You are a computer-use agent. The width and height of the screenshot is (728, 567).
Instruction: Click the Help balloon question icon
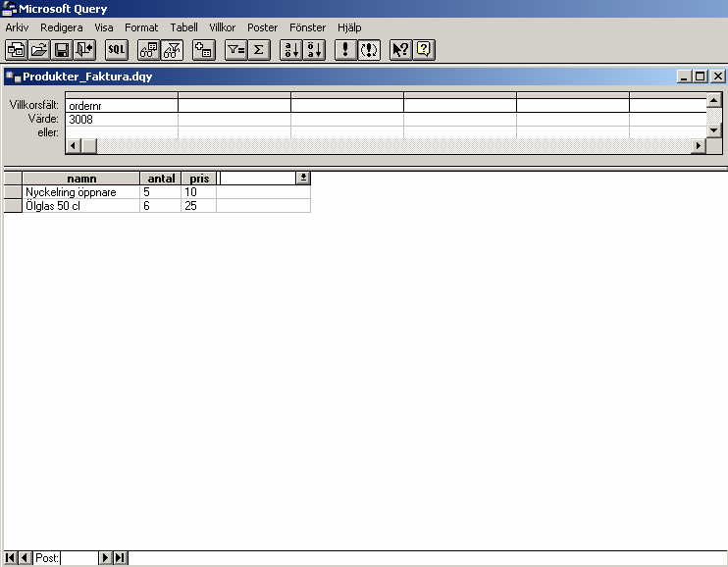pos(424,50)
